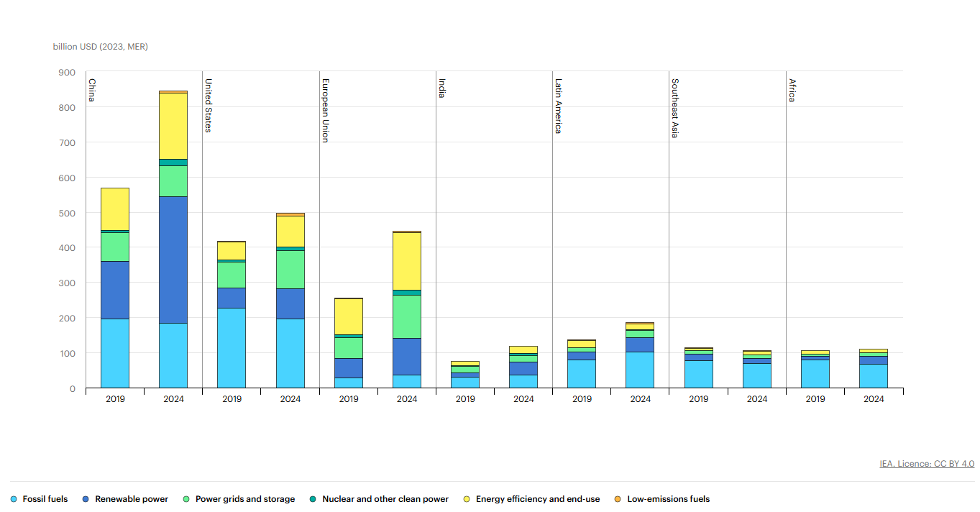Click the Nuclear and other clean power legend dot

(x=313, y=499)
